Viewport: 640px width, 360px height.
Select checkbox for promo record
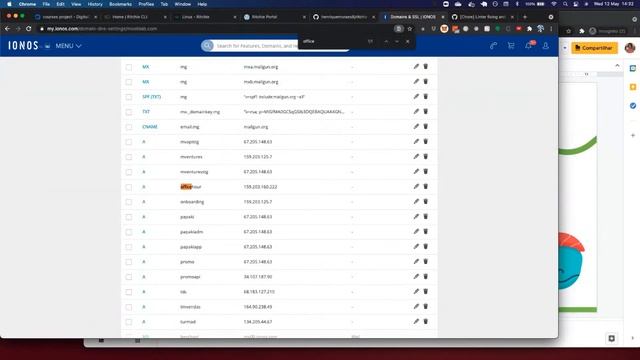point(129,262)
